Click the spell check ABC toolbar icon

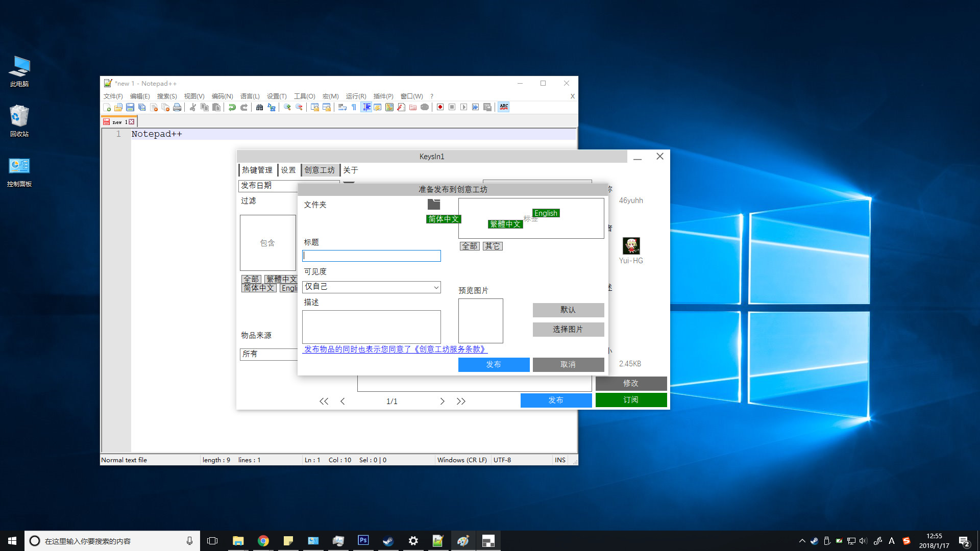pyautogui.click(x=504, y=107)
